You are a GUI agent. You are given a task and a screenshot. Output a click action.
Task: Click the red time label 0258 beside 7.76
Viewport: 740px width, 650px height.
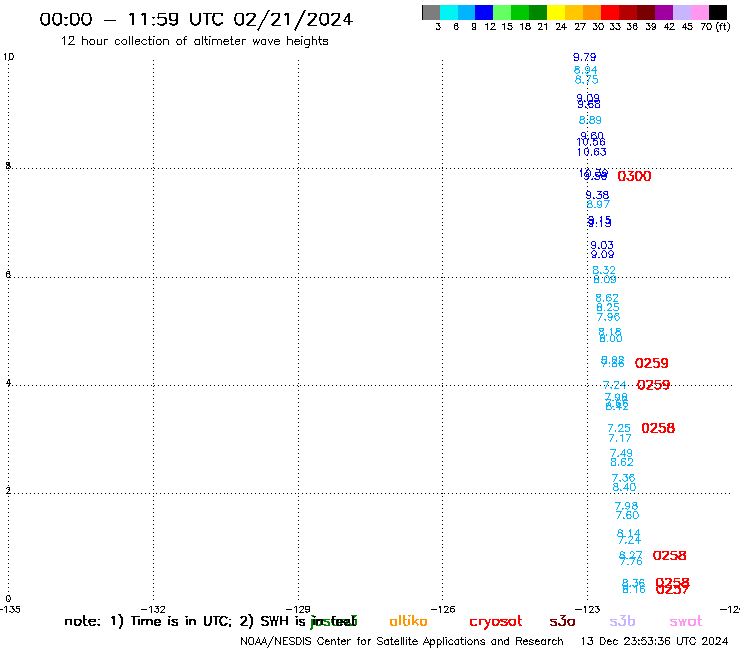pyautogui.click(x=669, y=556)
